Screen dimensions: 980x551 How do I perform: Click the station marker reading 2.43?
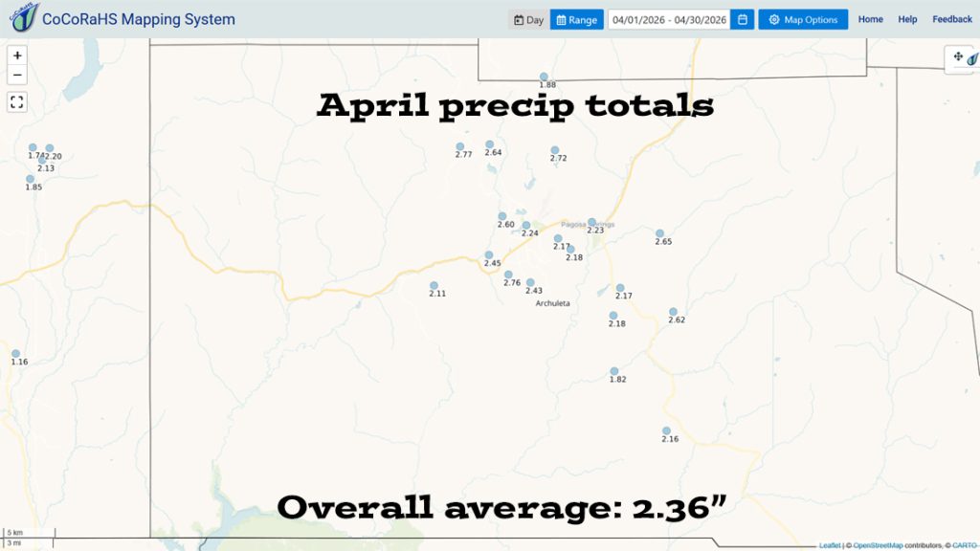coord(530,282)
